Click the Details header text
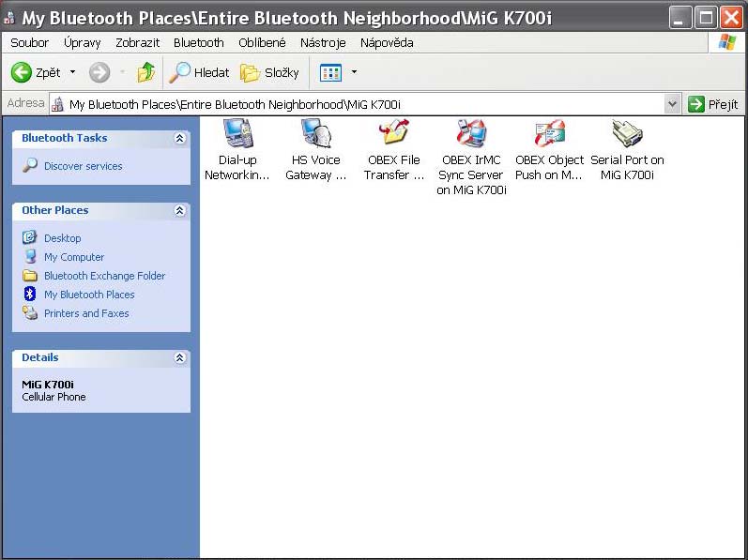Screen dimensions: 748x560 (40, 357)
